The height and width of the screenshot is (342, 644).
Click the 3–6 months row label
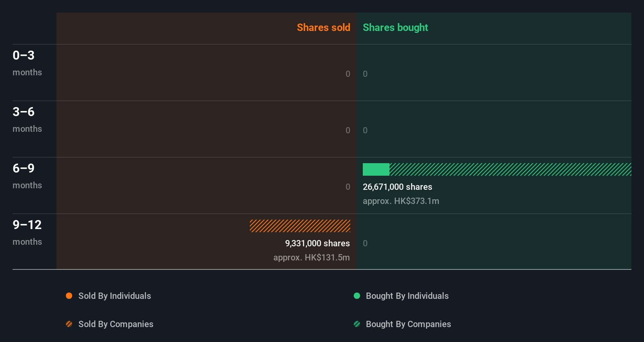coord(27,119)
